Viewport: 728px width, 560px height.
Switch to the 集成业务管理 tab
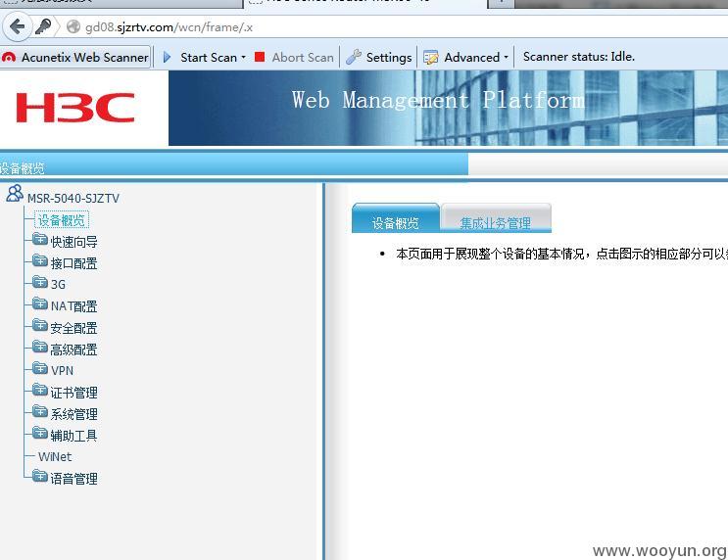[496, 218]
